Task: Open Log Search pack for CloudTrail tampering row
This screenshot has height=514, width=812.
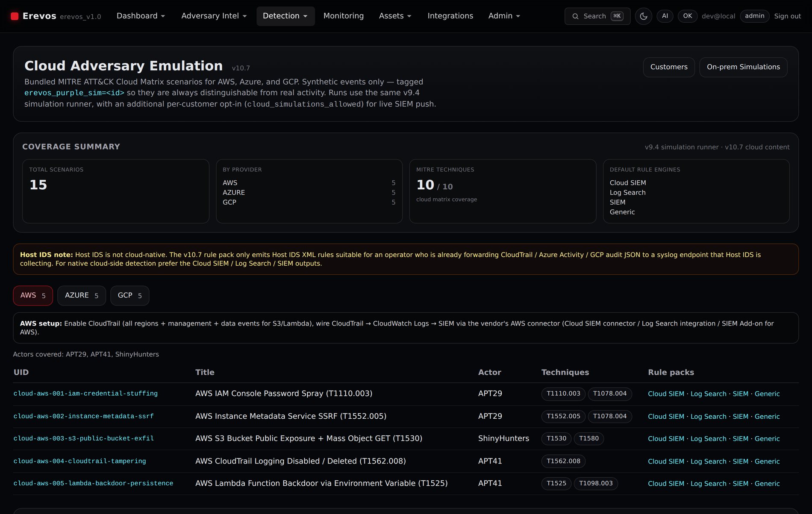Action: pyautogui.click(x=708, y=461)
